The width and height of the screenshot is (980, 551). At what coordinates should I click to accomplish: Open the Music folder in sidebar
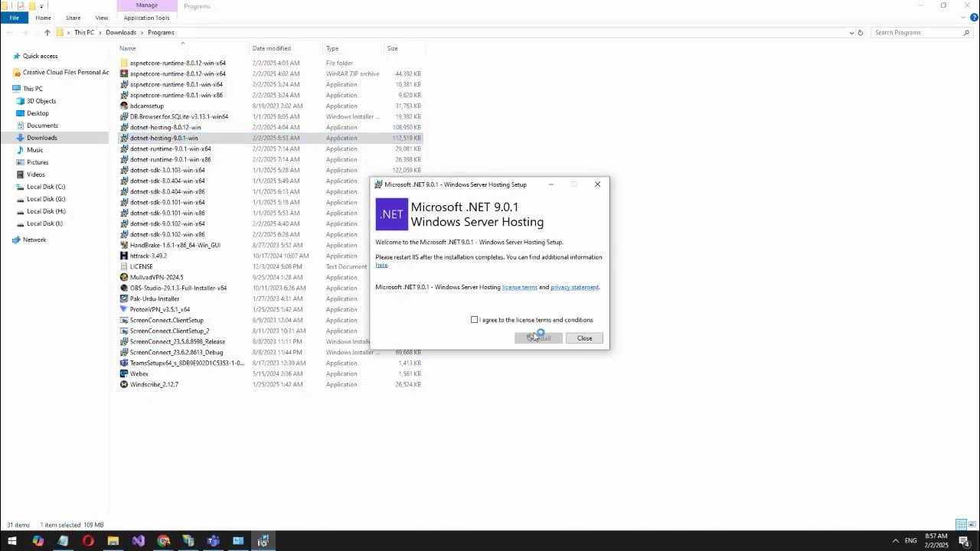(34, 150)
